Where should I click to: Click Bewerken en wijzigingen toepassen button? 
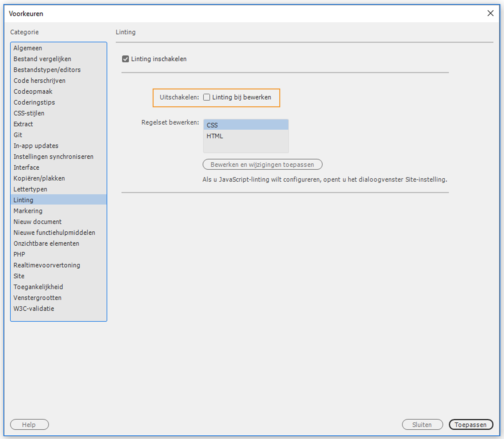coord(262,164)
